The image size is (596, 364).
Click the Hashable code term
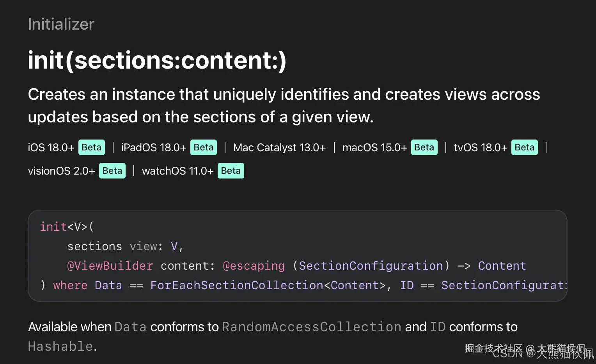[60, 346]
